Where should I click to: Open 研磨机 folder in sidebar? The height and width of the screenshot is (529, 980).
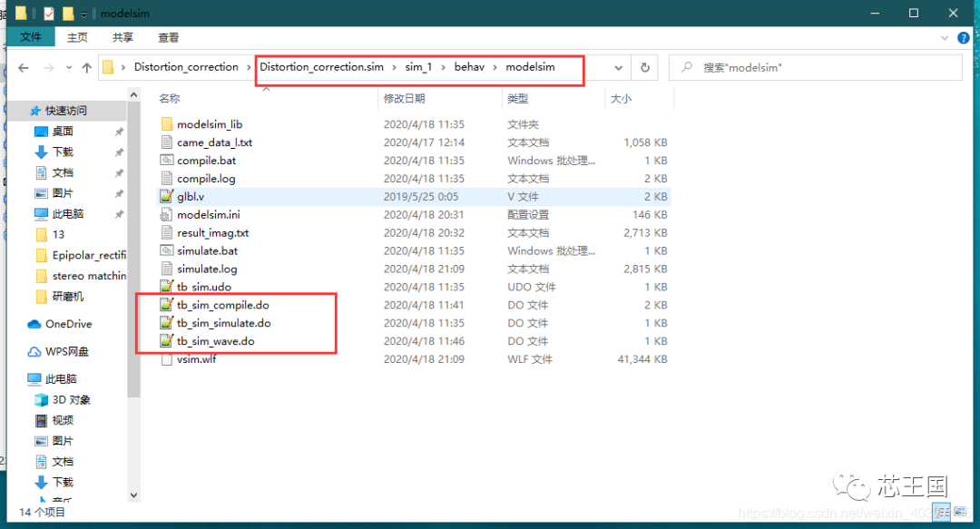coord(60,297)
